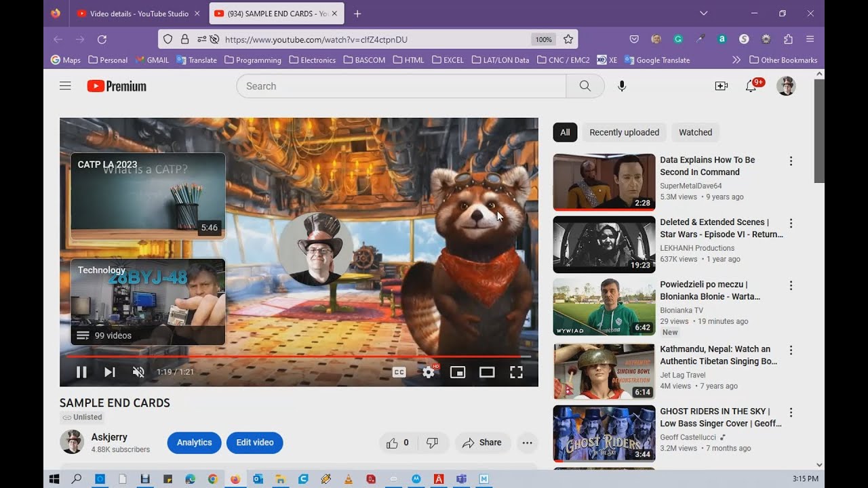Open a new browser tab
Image resolution: width=868 pixels, height=488 pixels.
pos(357,14)
